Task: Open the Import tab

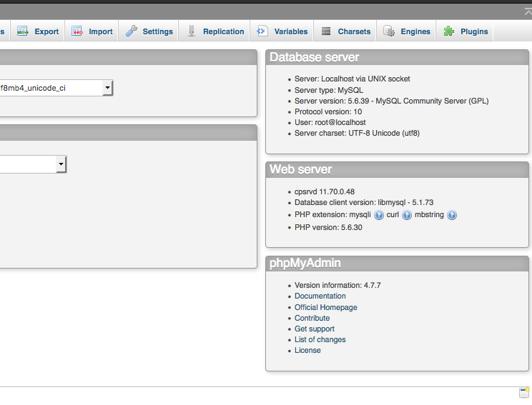Action: 92,31
